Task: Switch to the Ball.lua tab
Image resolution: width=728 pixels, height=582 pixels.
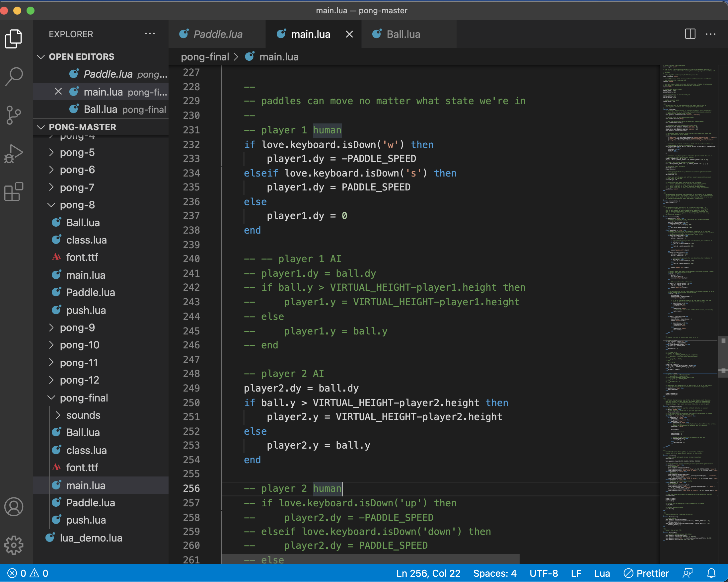Action: coord(403,34)
